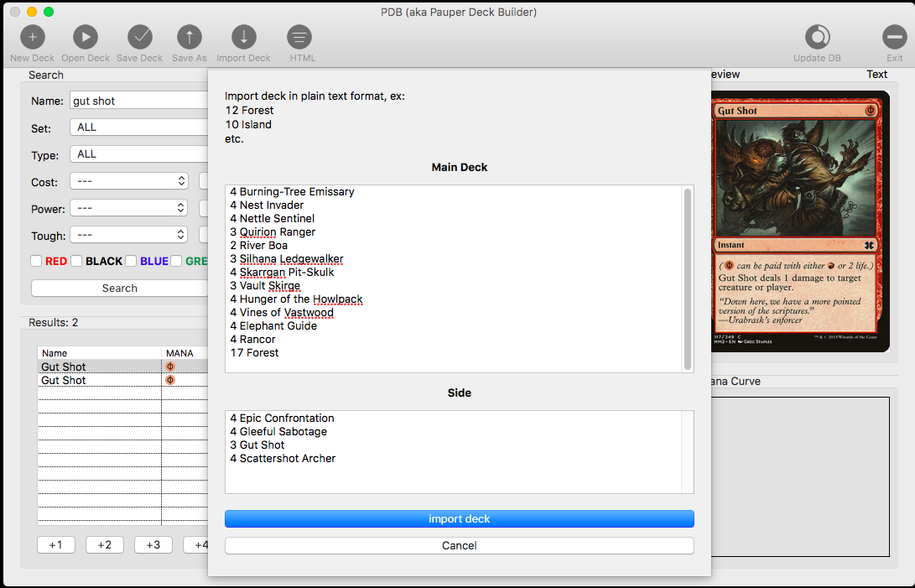Open the Set ALL combo box
The image size is (915, 588).
(x=139, y=127)
